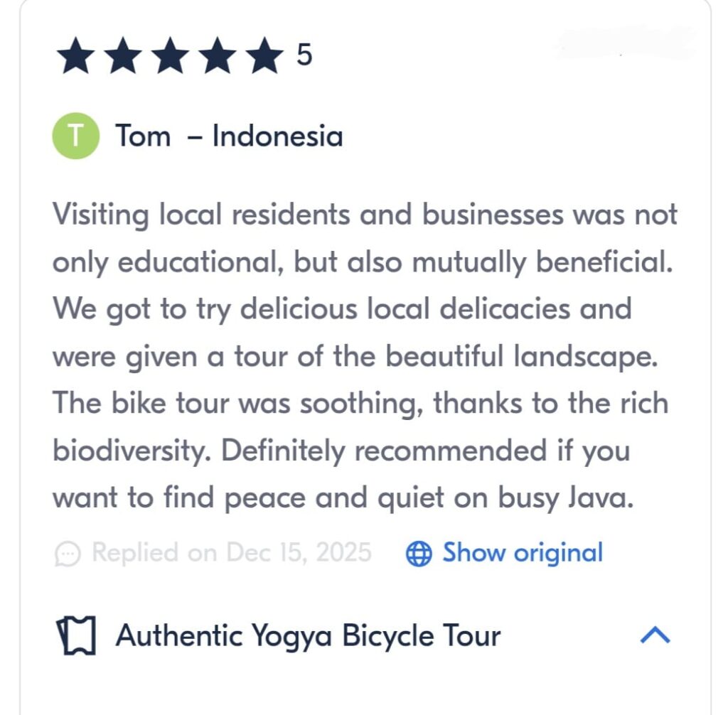Click the Indonesia country label

pos(277,136)
